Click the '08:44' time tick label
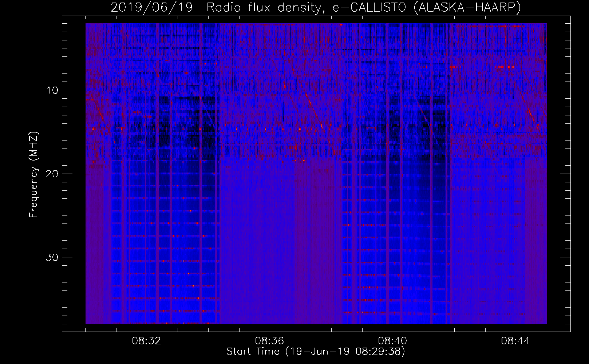The height and width of the screenshot is (364, 589). click(515, 341)
